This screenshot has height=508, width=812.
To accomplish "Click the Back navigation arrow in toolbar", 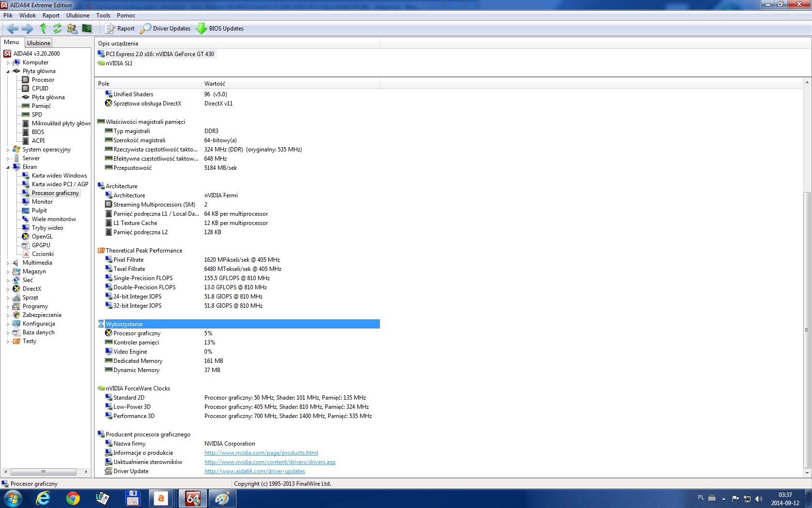I will click(13, 29).
